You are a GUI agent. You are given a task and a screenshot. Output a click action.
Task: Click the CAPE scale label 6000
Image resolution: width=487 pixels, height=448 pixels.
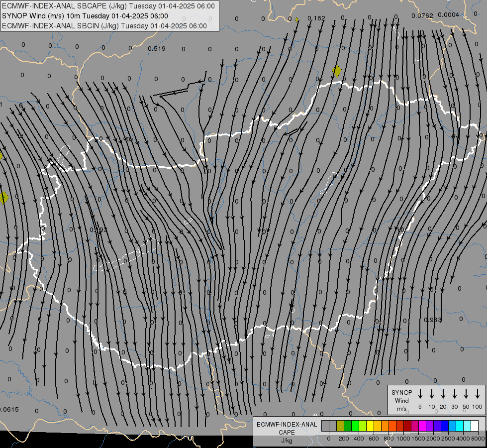click(x=478, y=439)
